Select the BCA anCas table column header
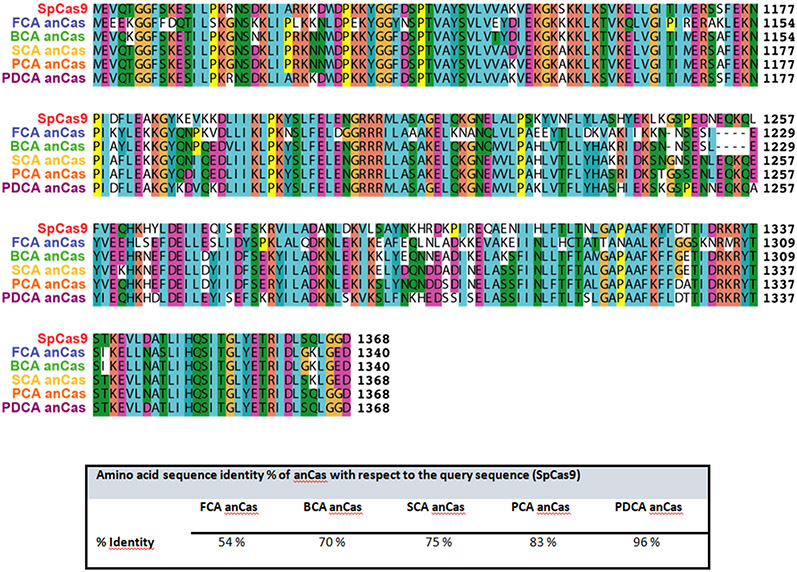The image size is (797, 572). point(332,507)
